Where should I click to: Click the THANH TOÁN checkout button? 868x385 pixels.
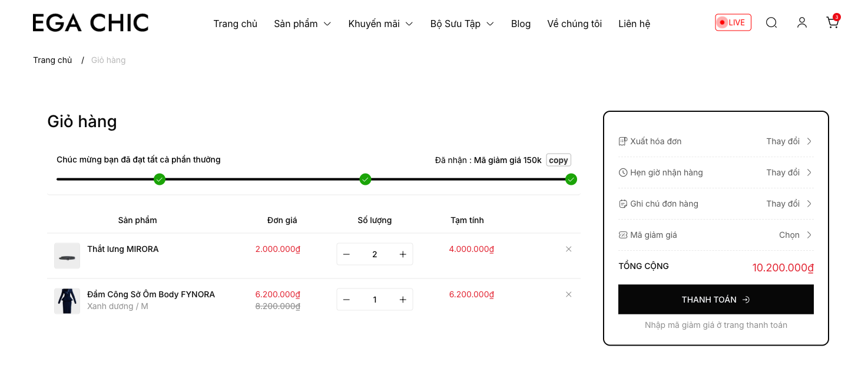[x=715, y=300]
